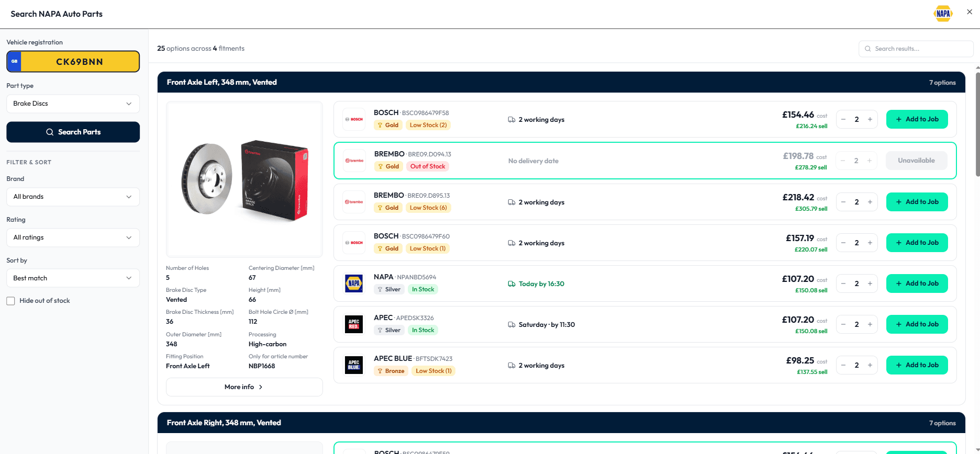Viewport: 980px width, 454px height.
Task: Increase quantity for APEC BLUE BFTSDK7423
Action: (870, 365)
